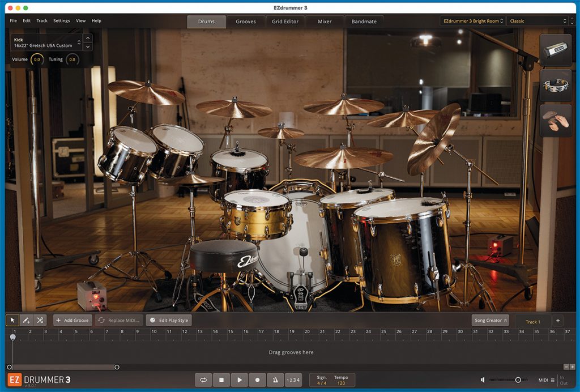The height and width of the screenshot is (392, 580).
Task: Toggle loop playback on
Action: [203, 380]
